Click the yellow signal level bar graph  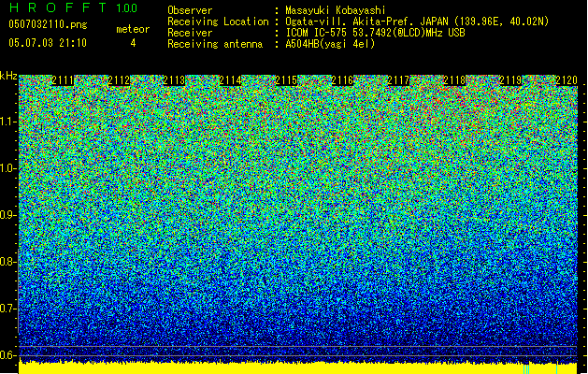[x=298, y=368]
